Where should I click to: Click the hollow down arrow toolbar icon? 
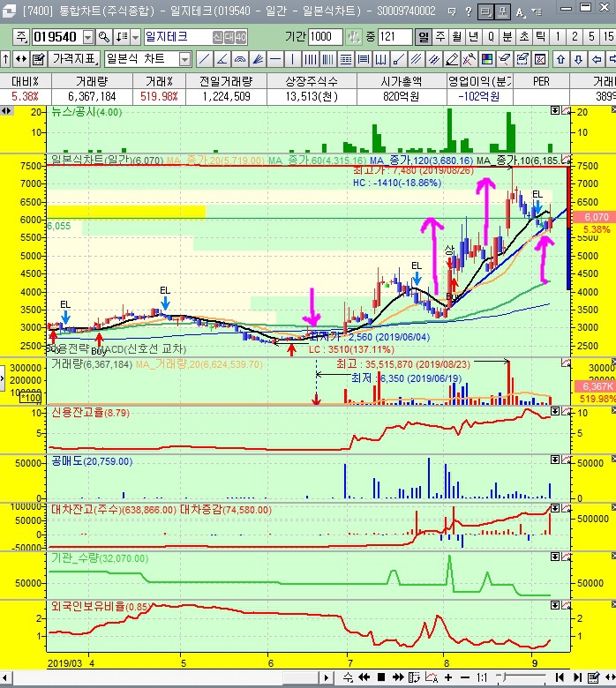coord(579,59)
